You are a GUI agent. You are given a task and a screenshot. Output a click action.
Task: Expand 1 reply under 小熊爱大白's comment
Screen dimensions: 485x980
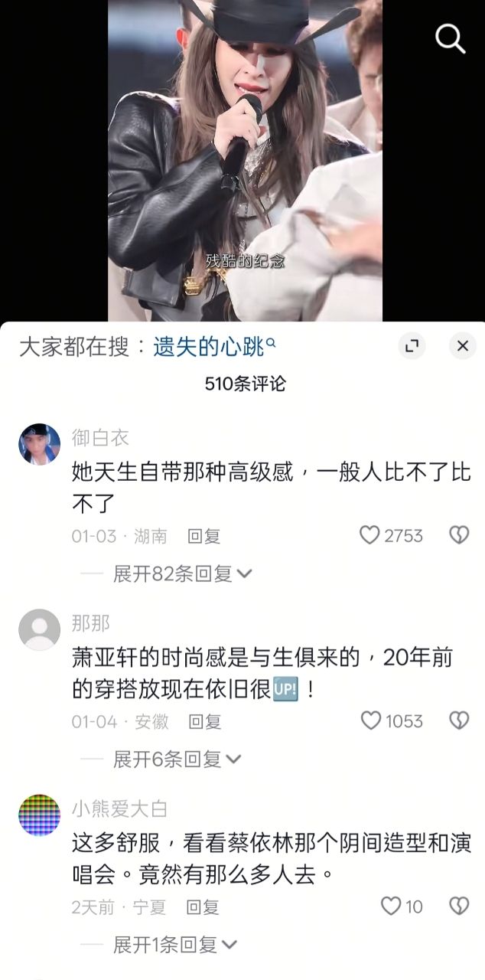pyautogui.click(x=176, y=945)
